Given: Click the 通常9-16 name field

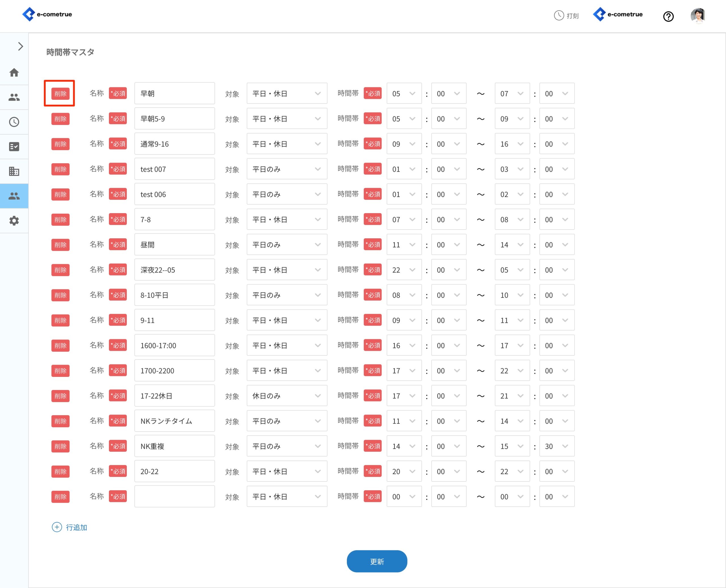Looking at the screenshot, I should pos(174,144).
